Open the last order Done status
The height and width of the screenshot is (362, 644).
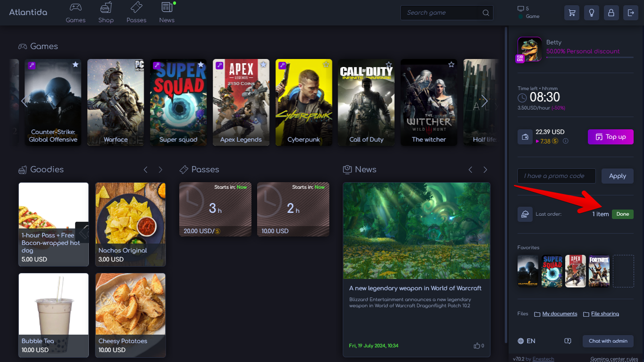[x=623, y=214]
